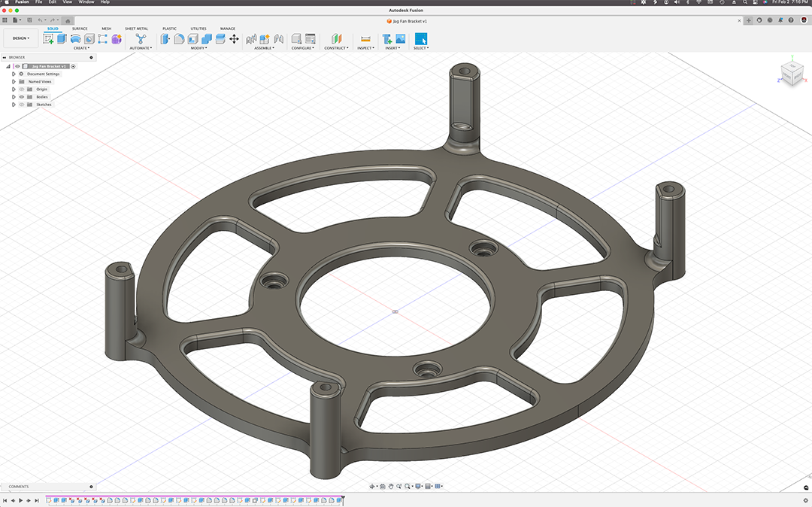Screen dimensions: 812x507
Task: Open Grid and Snaps settings
Action: tap(429, 486)
